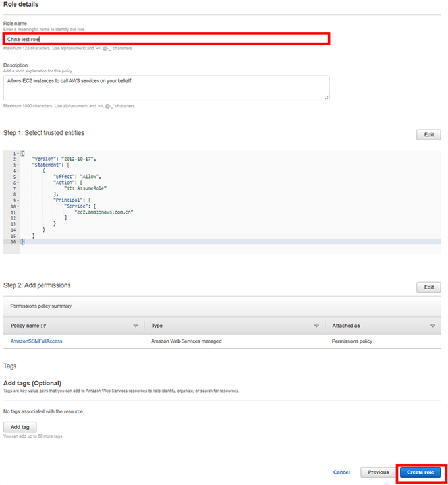Sort the table by Policy name arrow
Screen dimensions: 448x485
(x=136, y=326)
